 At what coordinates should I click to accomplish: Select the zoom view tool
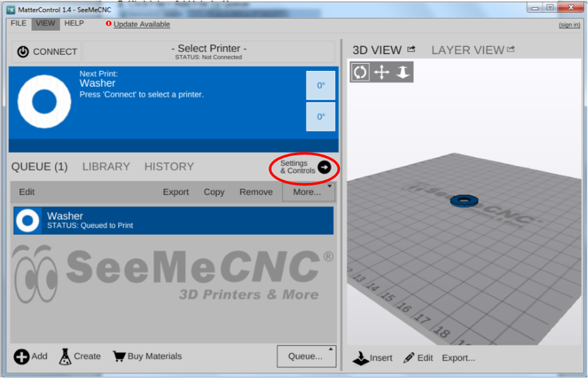tap(402, 72)
